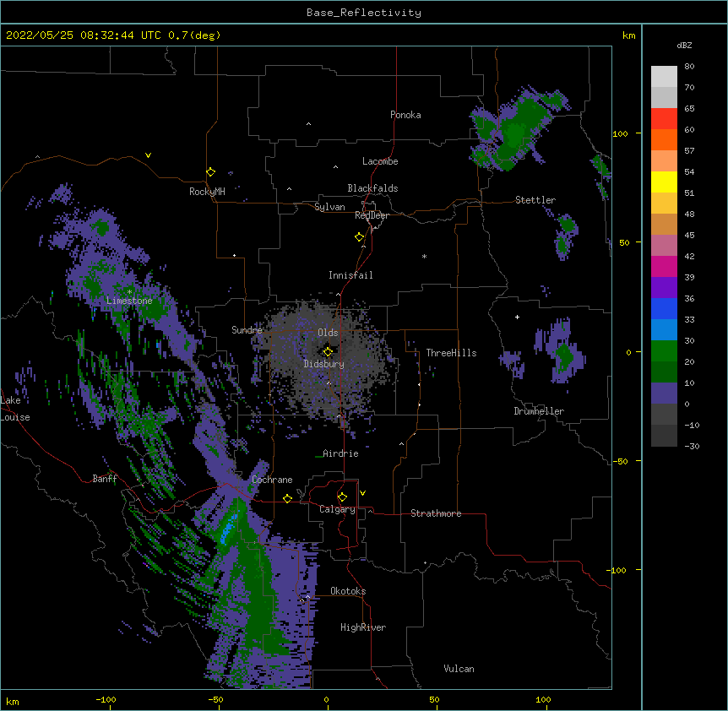Click the Banff label
Image resolution: width=728 pixels, height=711 pixels.
105,479
